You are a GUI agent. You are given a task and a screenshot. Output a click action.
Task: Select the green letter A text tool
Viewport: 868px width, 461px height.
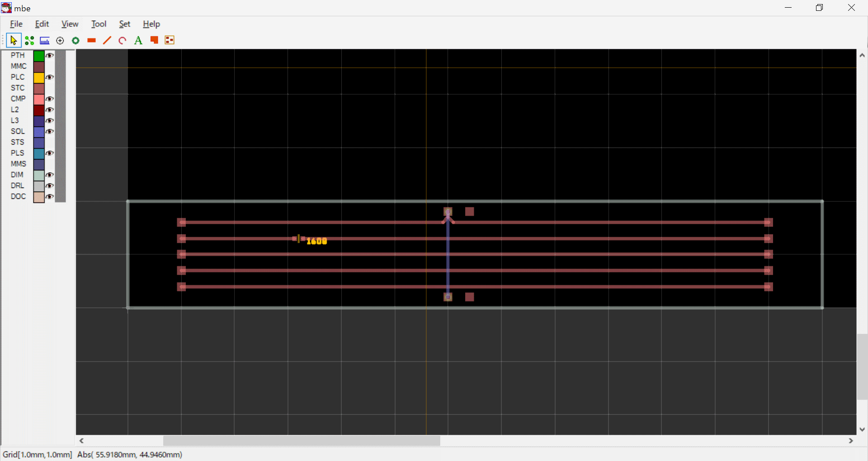[138, 41]
